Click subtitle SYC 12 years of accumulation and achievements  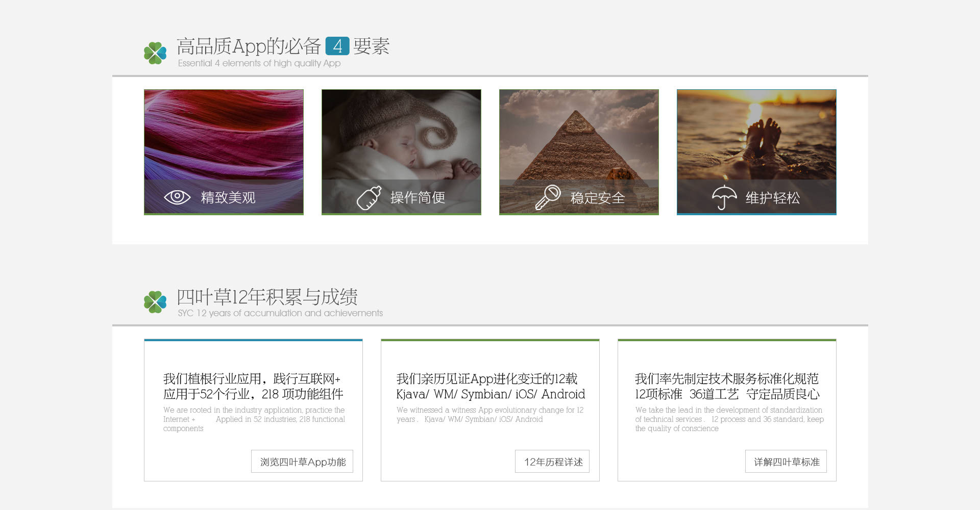tap(280, 313)
